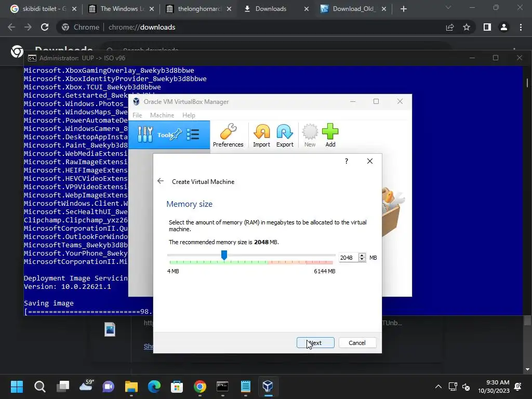Click the wizard help question mark
The height and width of the screenshot is (399, 532).
[347, 161]
